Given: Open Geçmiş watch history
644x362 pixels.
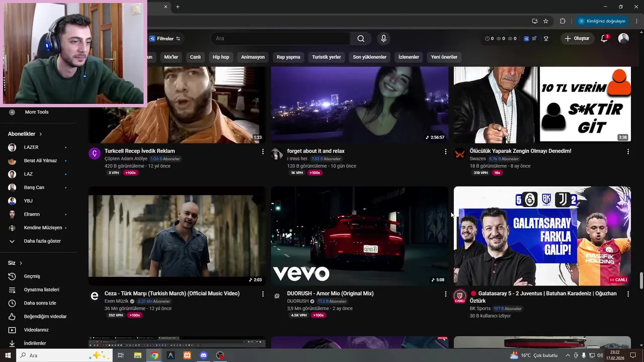Looking at the screenshot, I should click(x=38, y=277).
